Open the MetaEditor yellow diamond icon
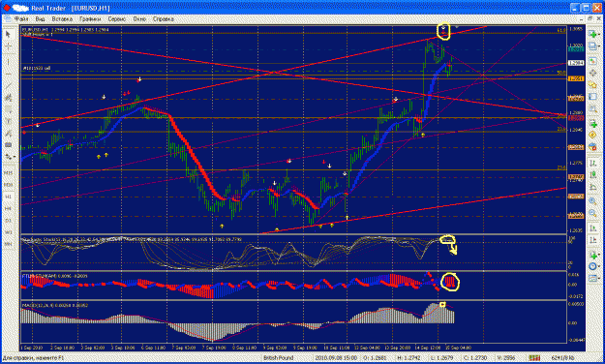The width and height of the screenshot is (605, 364). [x=592, y=136]
